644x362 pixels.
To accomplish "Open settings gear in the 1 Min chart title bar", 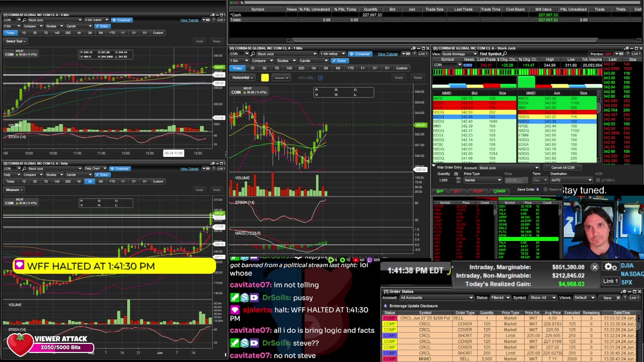I will (x=414, y=48).
